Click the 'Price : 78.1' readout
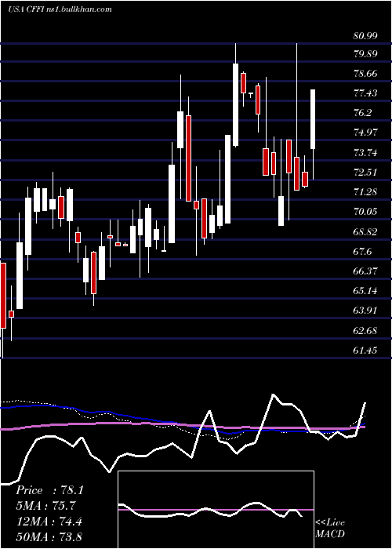 click(49, 490)
